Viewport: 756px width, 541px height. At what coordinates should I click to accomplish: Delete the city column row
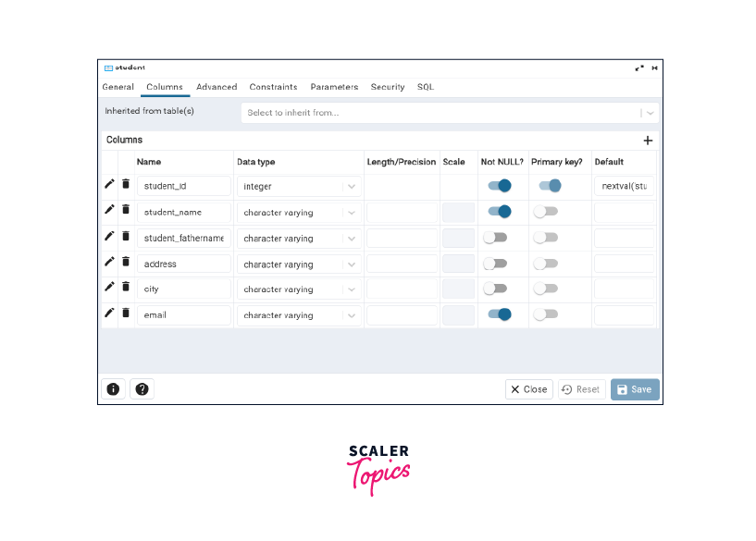tap(126, 288)
